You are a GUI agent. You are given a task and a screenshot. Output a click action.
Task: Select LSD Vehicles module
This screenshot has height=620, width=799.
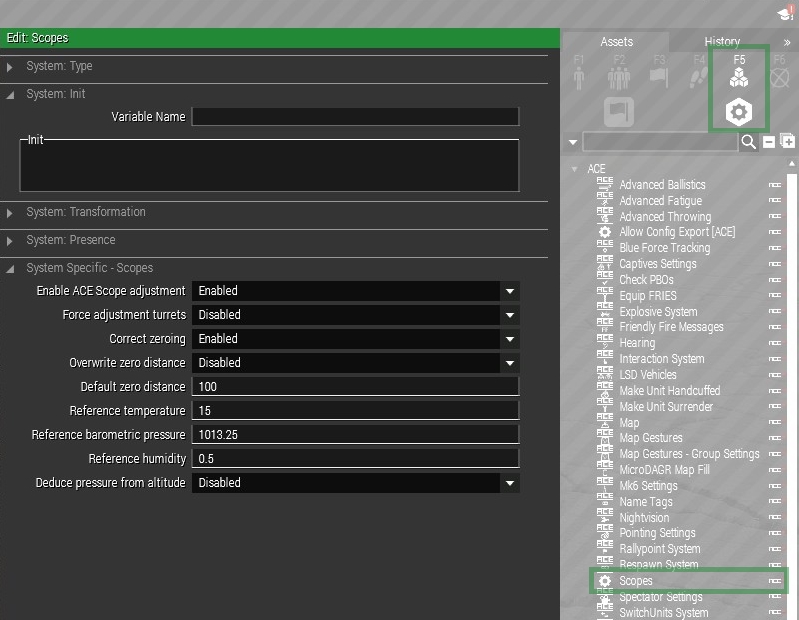[x=648, y=374]
